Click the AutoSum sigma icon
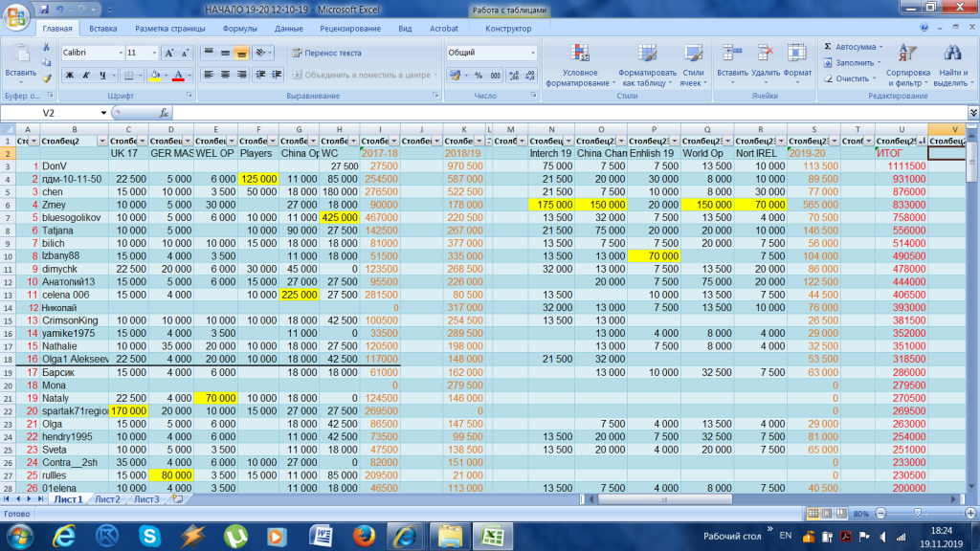The height and width of the screenshot is (551, 980). [828, 47]
